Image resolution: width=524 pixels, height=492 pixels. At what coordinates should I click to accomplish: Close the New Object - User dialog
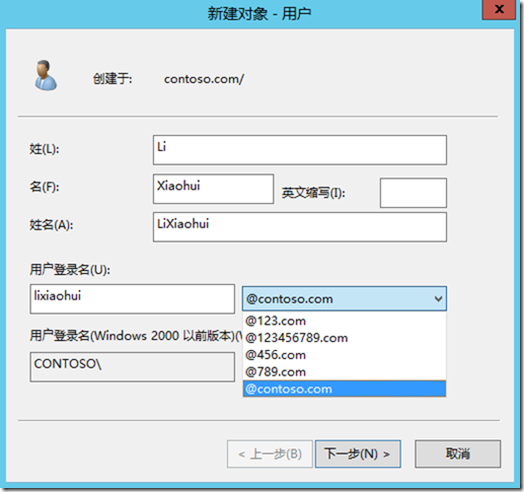click(x=499, y=10)
